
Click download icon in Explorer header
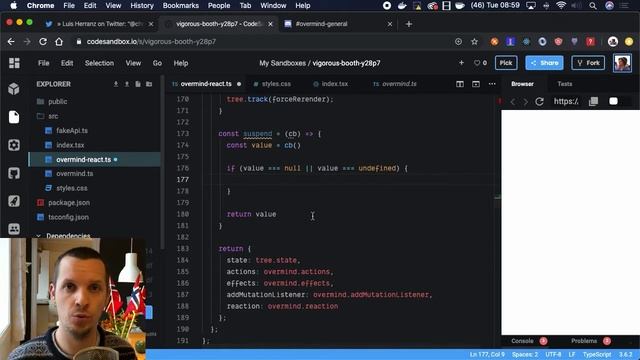[116, 84]
